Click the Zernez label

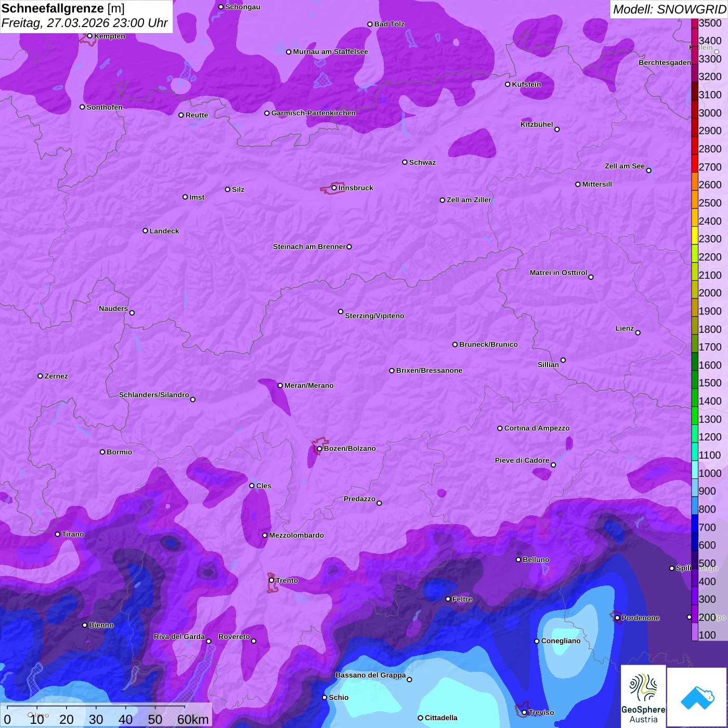click(x=57, y=376)
